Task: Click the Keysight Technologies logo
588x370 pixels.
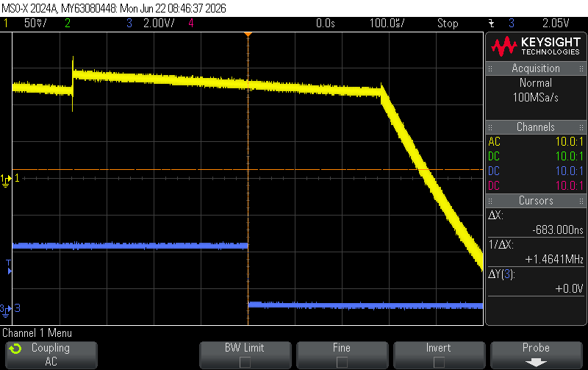Action: pyautogui.click(x=536, y=46)
